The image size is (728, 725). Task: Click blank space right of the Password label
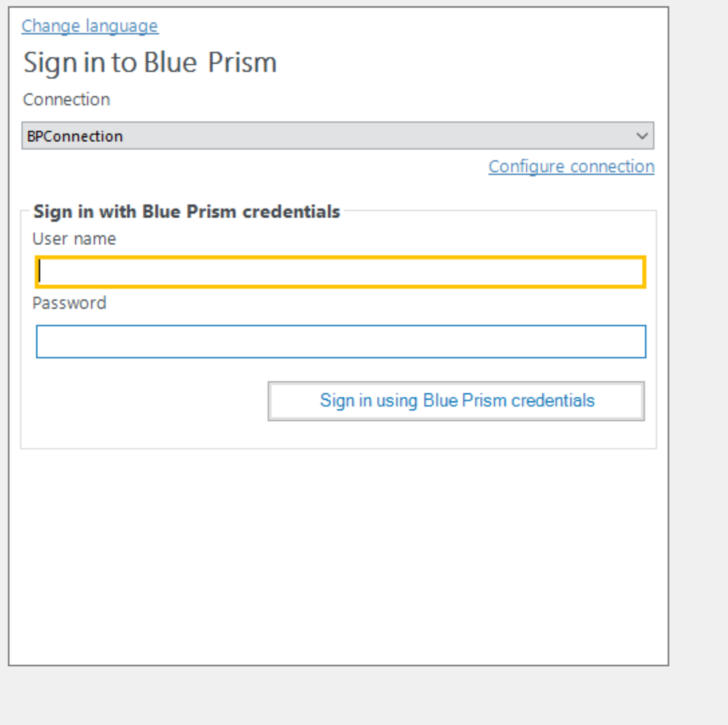[x=364, y=303]
